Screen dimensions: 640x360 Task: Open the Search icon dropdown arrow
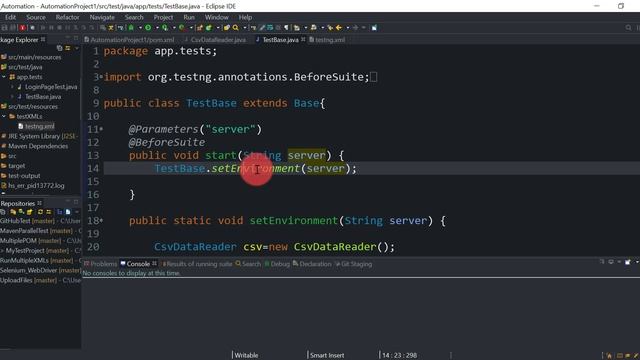tap(244, 28)
